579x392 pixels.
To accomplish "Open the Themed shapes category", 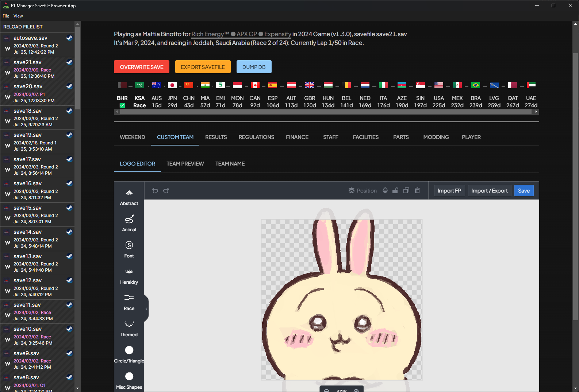I will point(129,329).
